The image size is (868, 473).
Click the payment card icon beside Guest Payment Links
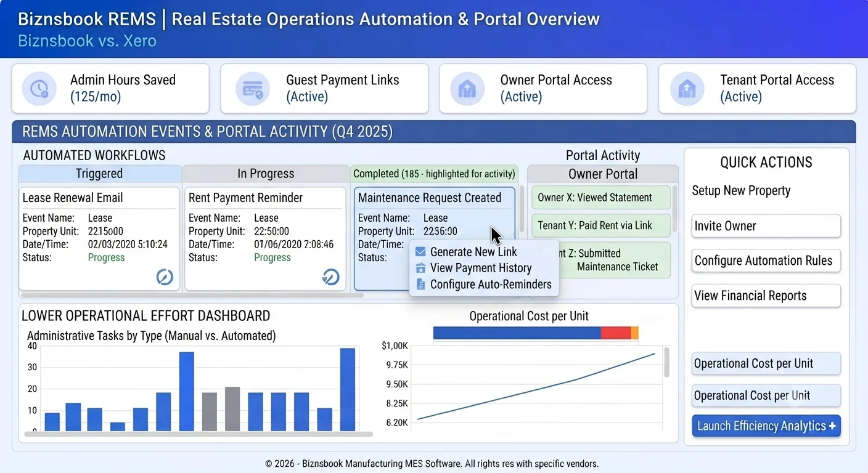coord(253,89)
